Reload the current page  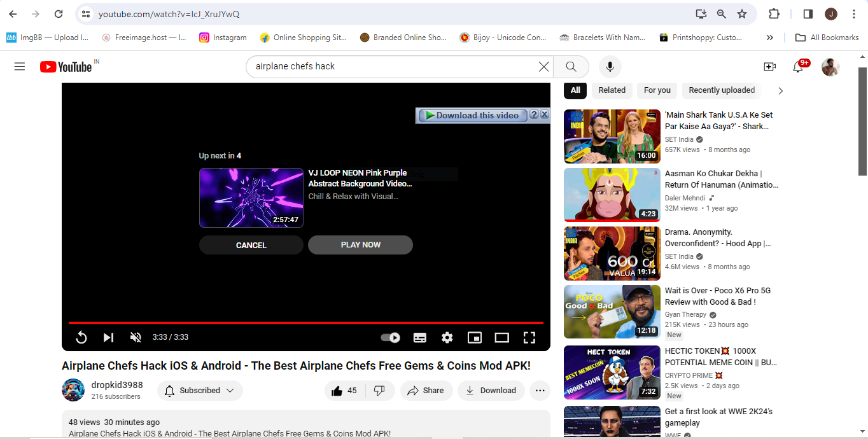59,14
